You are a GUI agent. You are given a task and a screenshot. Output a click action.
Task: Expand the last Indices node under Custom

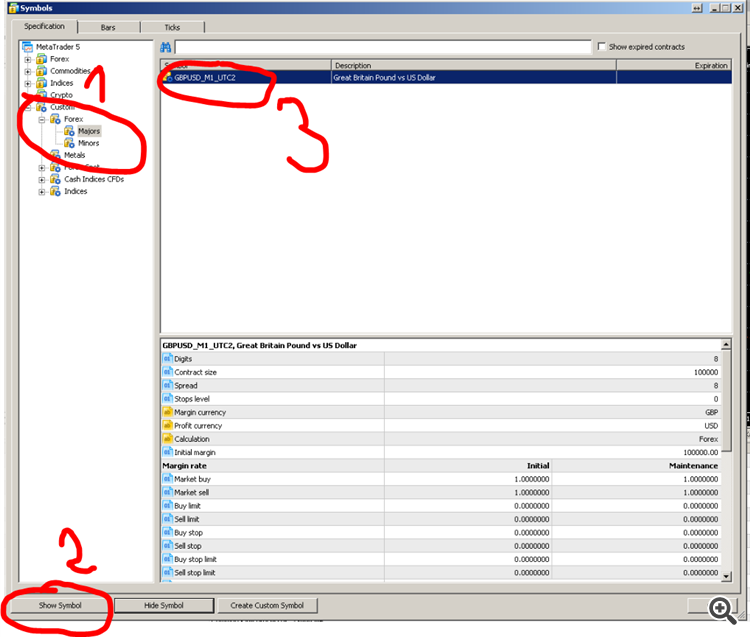[42, 192]
